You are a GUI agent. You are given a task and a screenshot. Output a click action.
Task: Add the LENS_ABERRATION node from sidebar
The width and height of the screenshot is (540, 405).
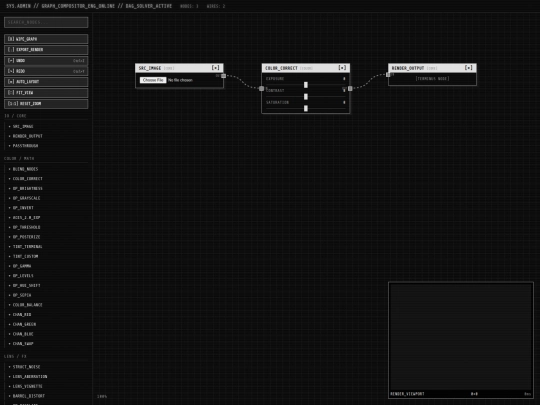point(46,376)
